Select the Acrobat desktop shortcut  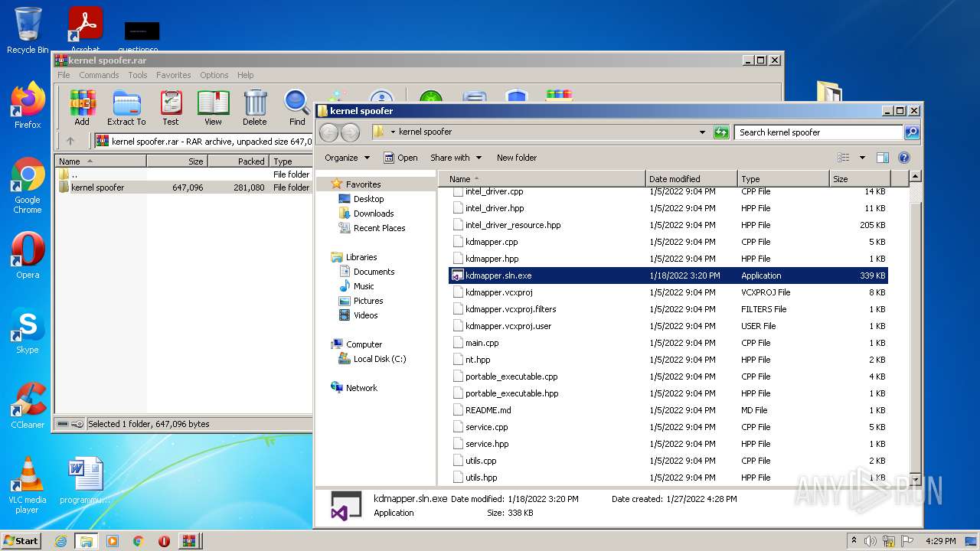pos(86,31)
